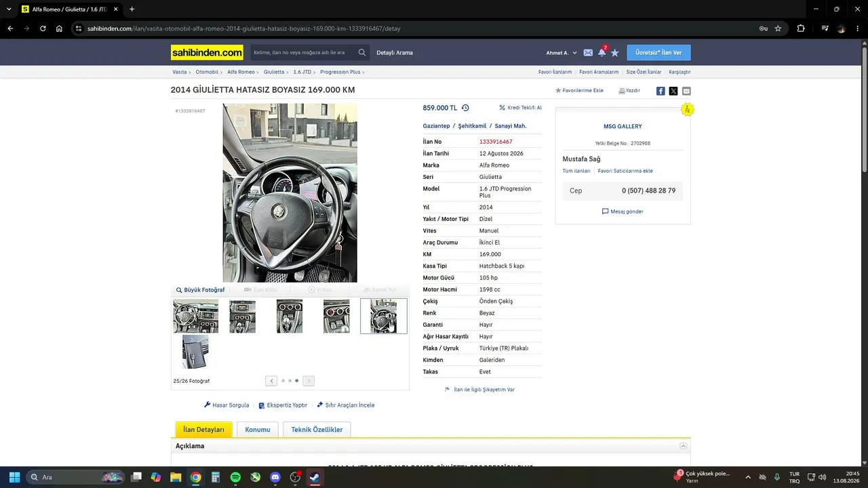Viewport: 868px width, 488px height.
Task: Click Ekspertiz Yaptır link
Action: click(x=283, y=405)
